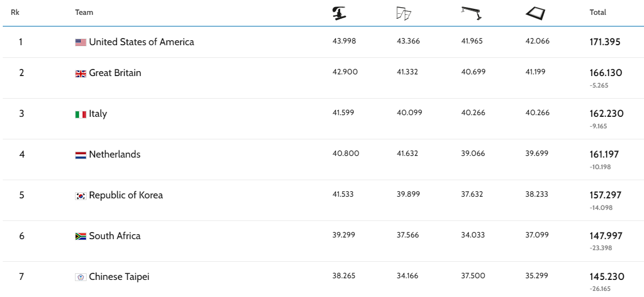The height and width of the screenshot is (297, 644).
Task: Click the uneven bars apparatus icon
Action: [x=404, y=14]
